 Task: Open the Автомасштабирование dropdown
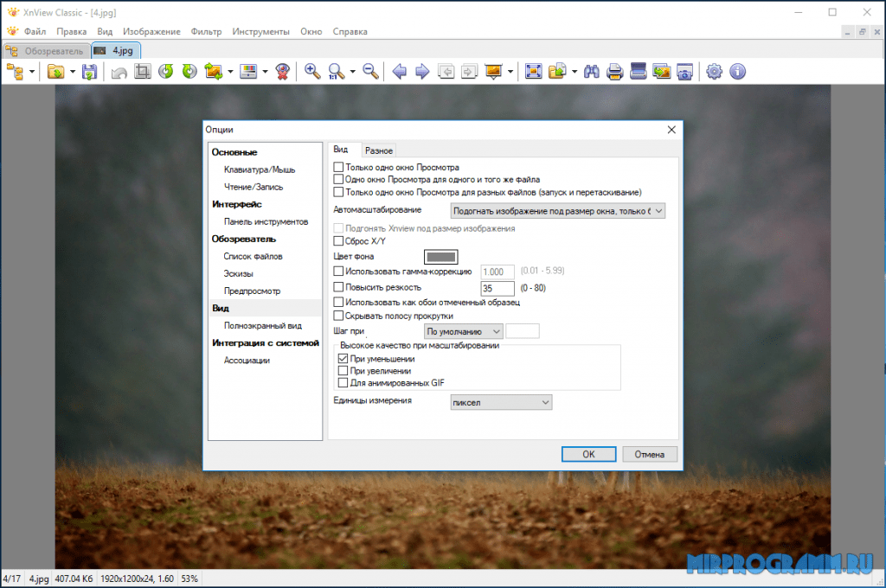pyautogui.click(x=558, y=211)
